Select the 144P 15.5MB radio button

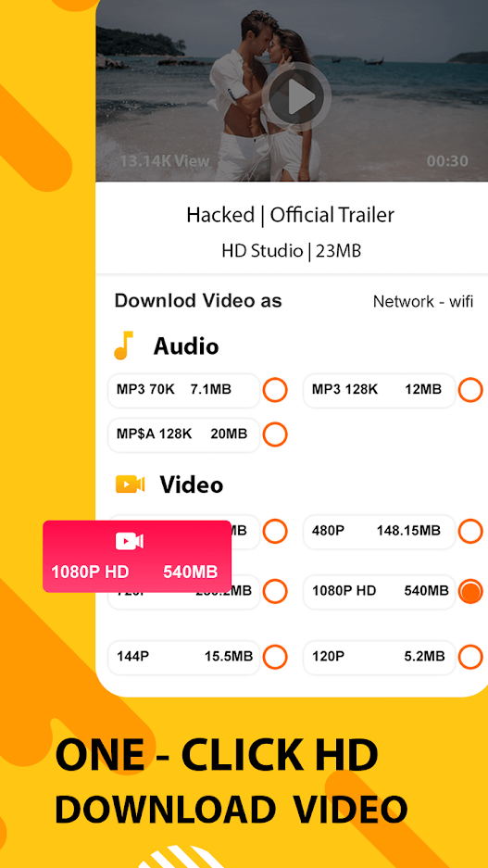click(275, 657)
